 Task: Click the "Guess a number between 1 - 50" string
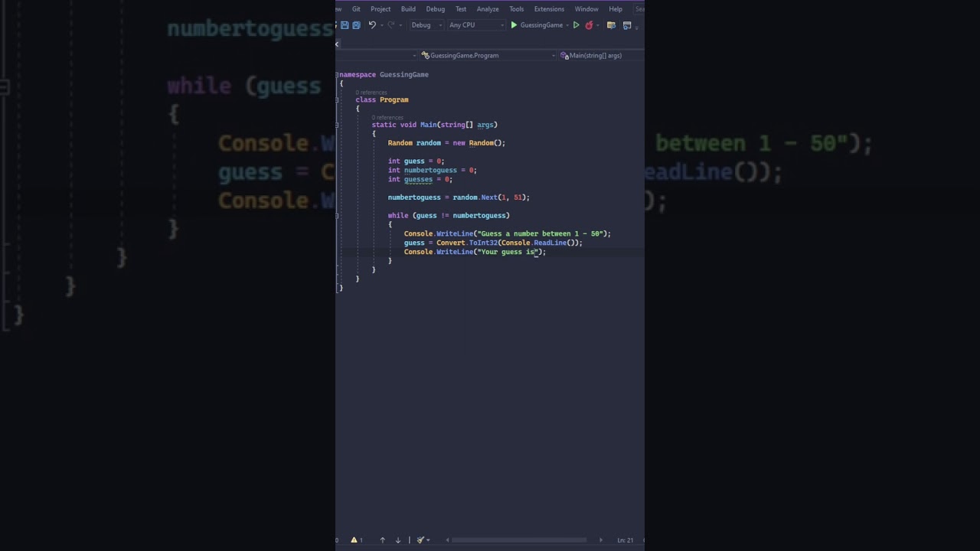pos(541,234)
